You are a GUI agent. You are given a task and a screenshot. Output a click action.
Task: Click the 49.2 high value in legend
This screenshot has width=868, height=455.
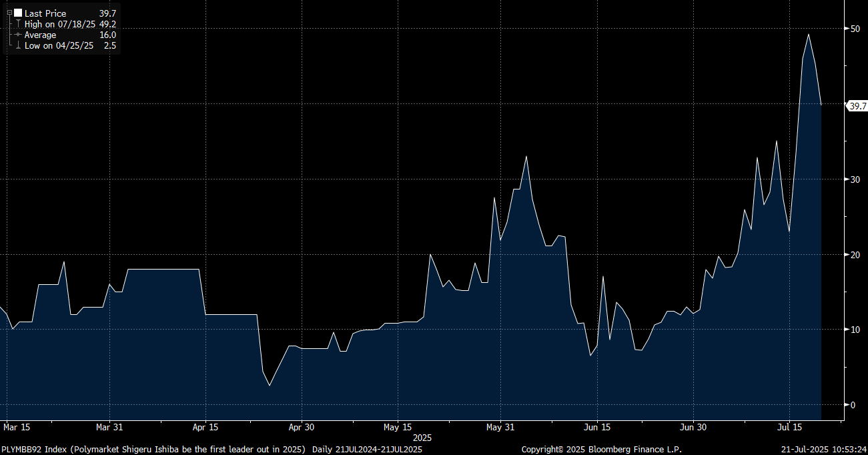tap(107, 24)
